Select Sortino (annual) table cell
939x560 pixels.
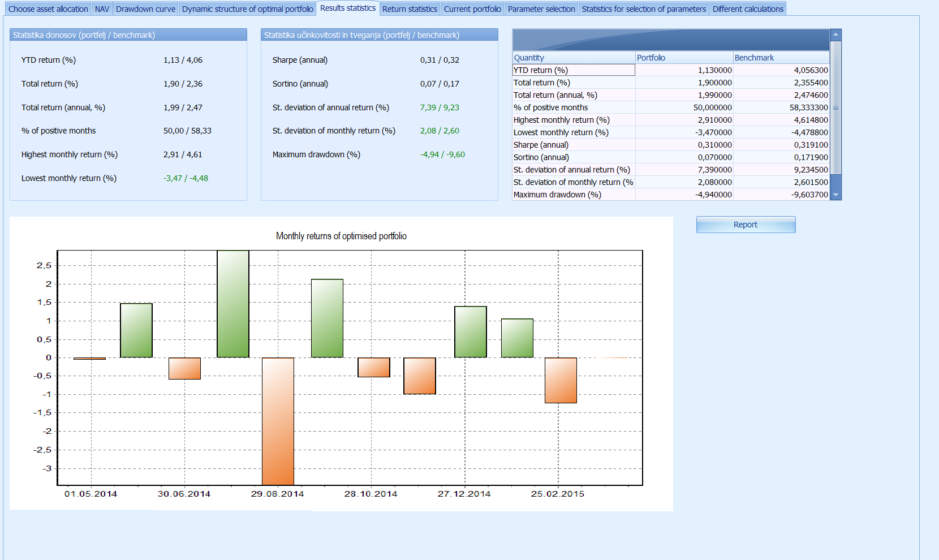point(574,157)
